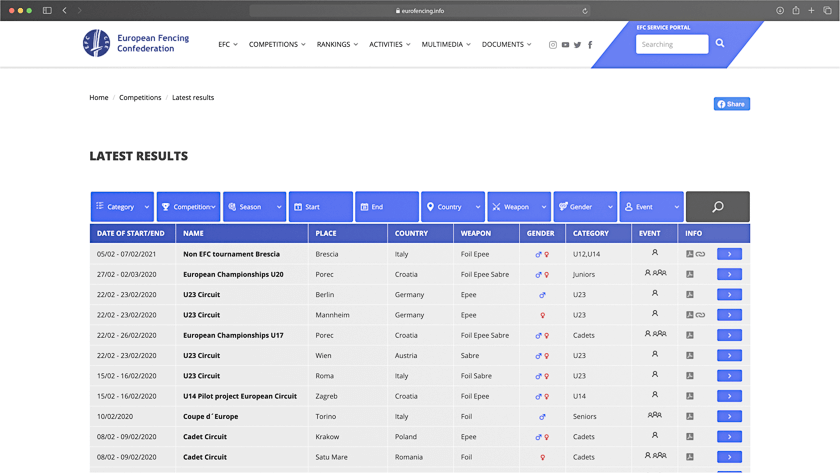Open the Gender filter dropdown
Image resolution: width=840 pixels, height=473 pixels.
tap(585, 207)
